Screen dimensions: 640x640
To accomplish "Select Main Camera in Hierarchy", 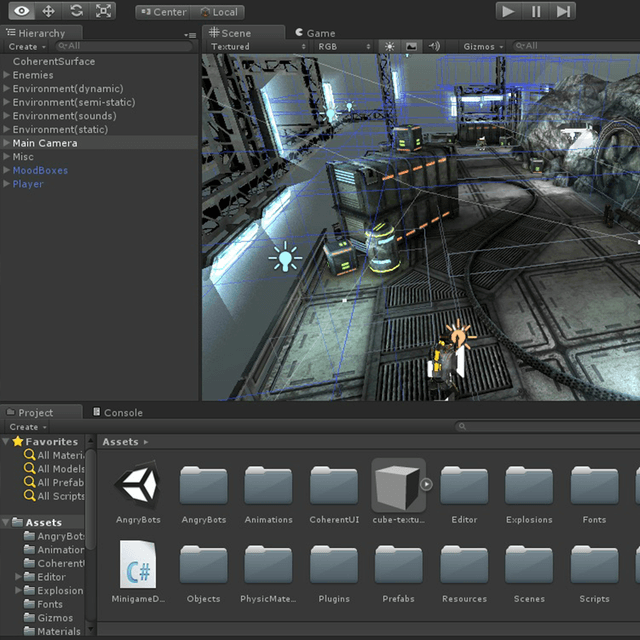I will pyautogui.click(x=45, y=143).
